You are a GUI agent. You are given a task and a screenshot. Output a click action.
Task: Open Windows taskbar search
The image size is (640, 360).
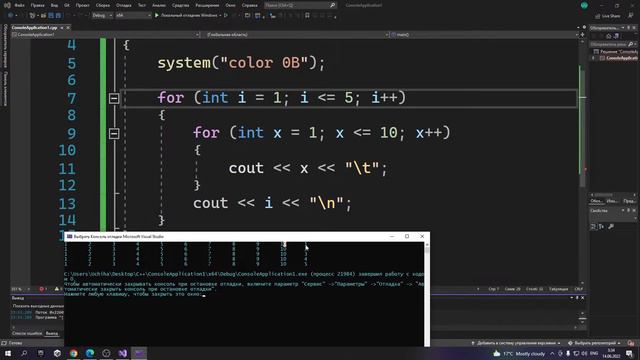[x=24, y=353]
